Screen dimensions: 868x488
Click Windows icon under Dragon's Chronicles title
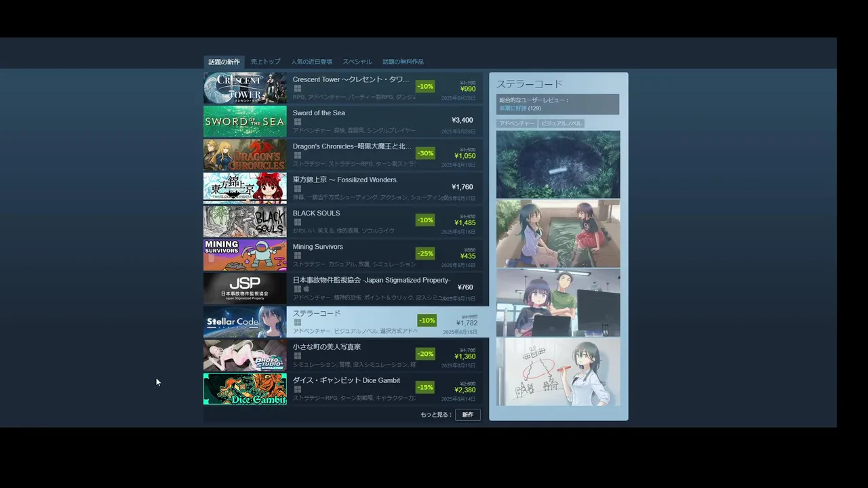pyautogui.click(x=297, y=155)
